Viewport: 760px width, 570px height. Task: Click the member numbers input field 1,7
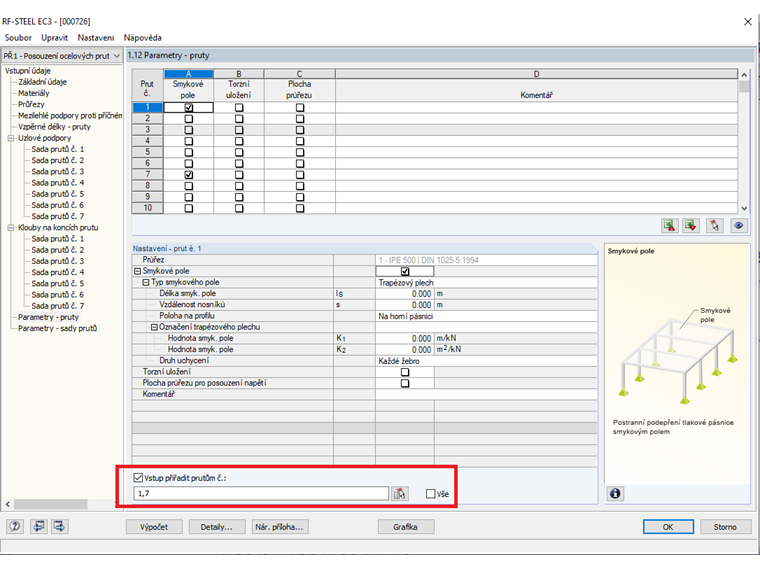tap(261, 493)
